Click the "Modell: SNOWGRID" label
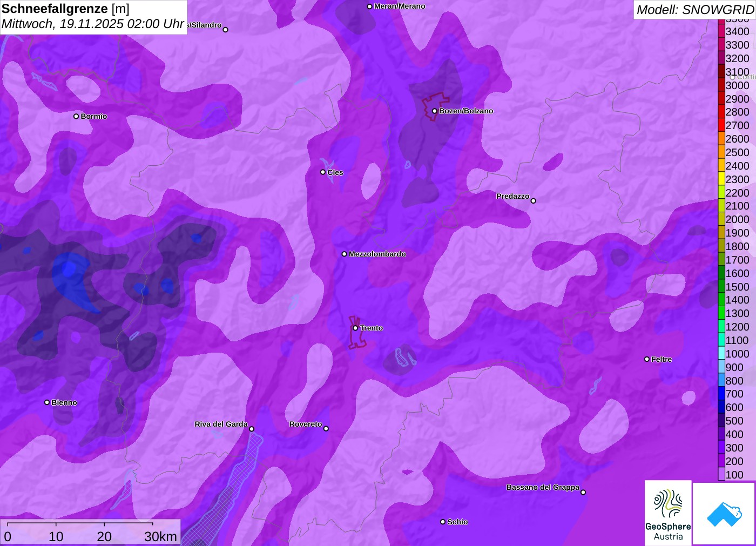 [696, 10]
